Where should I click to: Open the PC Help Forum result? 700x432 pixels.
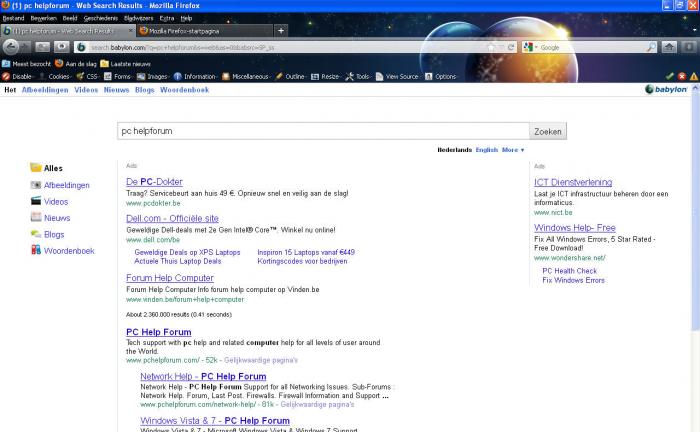158,332
